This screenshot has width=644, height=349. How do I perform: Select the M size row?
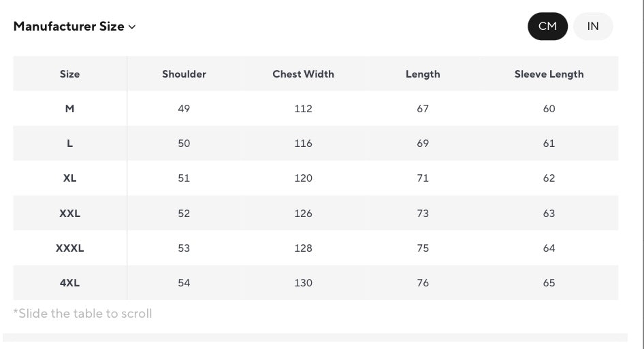coord(69,109)
